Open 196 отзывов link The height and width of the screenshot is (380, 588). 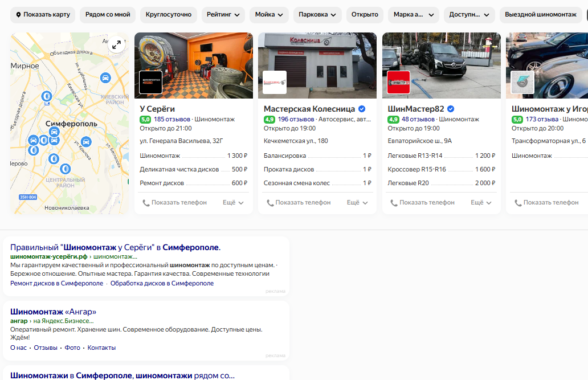(296, 119)
